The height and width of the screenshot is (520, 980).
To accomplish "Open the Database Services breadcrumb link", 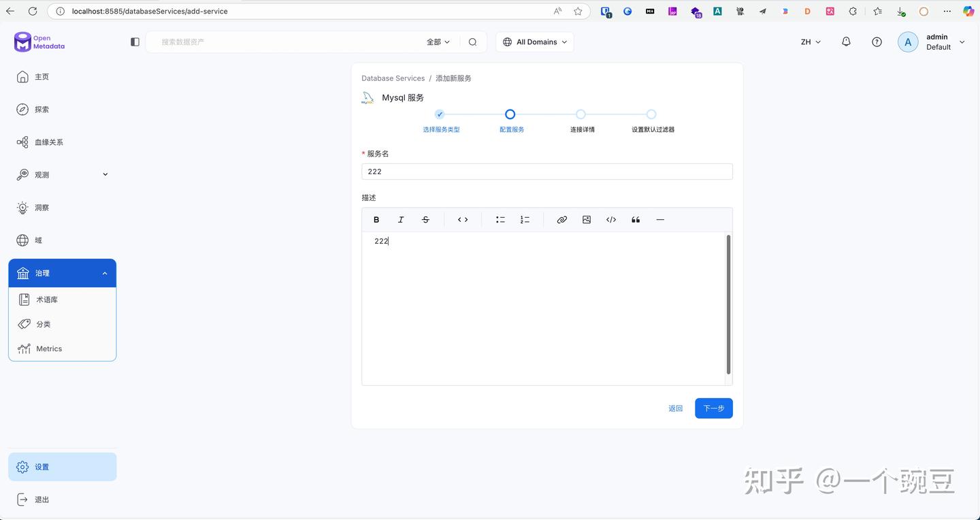I will 393,78.
